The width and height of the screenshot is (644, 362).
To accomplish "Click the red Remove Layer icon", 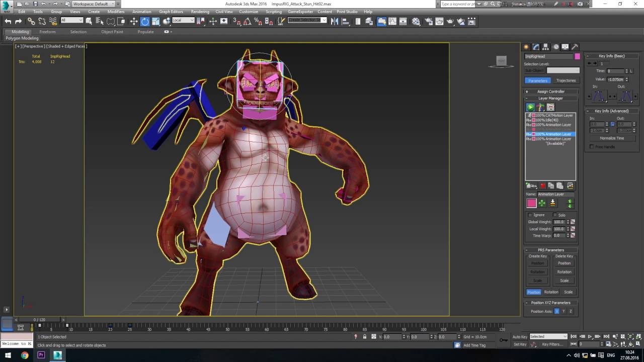I will tap(543, 186).
